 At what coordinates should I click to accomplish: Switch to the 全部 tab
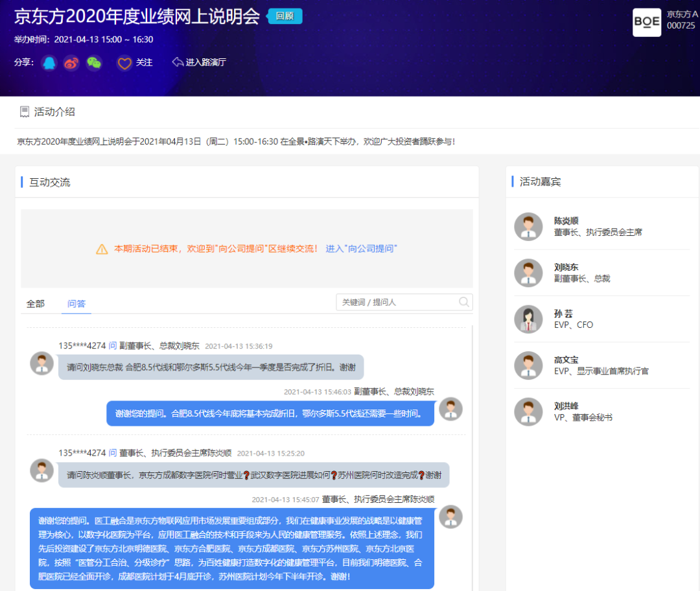pos(36,303)
